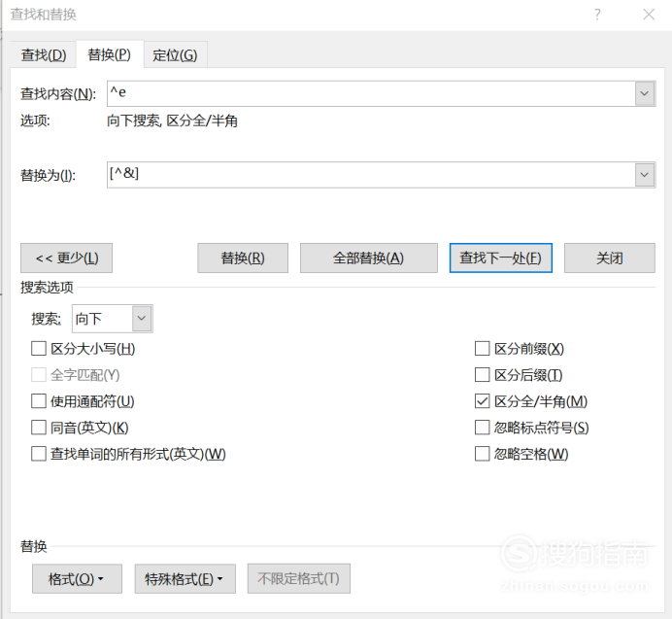Uncheck 区分全/半角(M) checkbox
This screenshot has height=619, width=672.
click(482, 401)
